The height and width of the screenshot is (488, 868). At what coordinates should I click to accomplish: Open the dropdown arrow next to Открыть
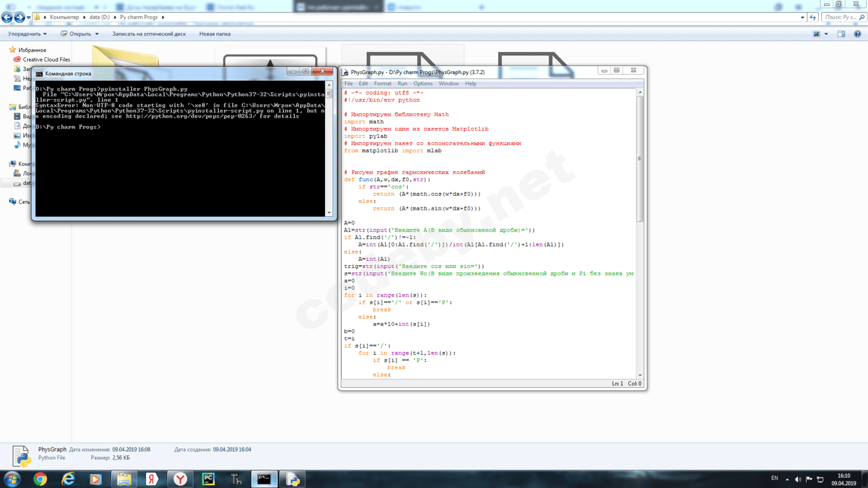(x=97, y=34)
